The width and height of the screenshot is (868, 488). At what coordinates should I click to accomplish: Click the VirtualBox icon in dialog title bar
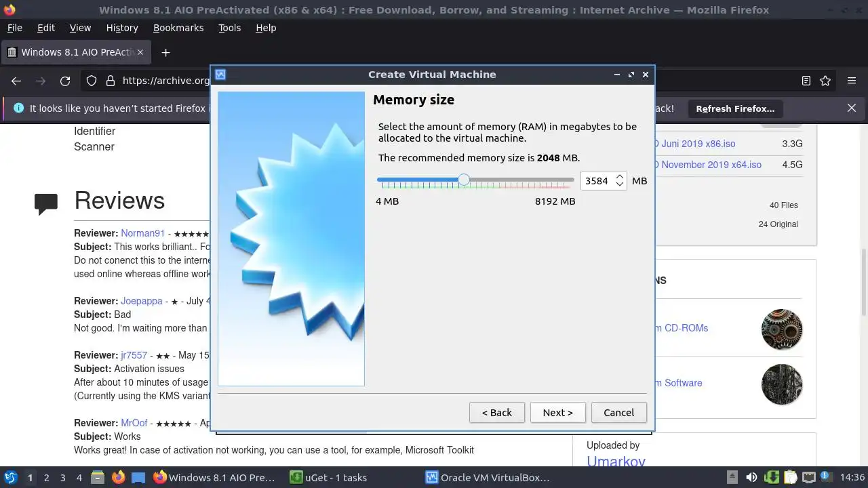pos(220,75)
